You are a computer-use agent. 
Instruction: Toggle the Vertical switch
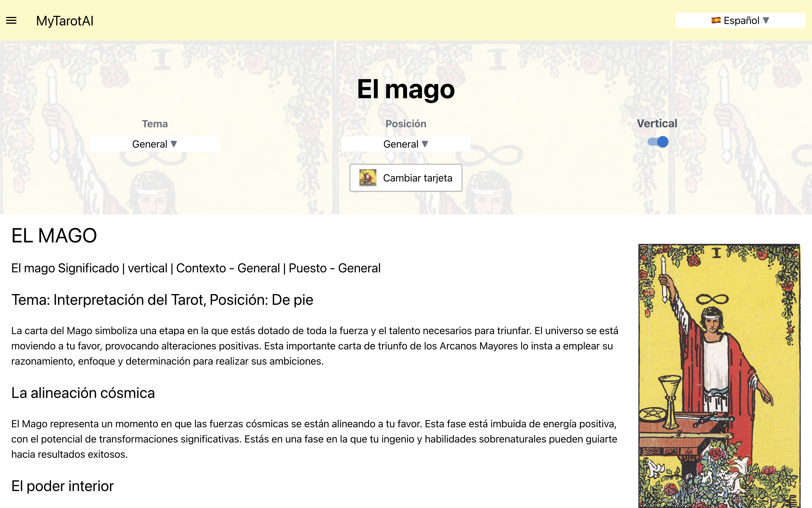pos(658,142)
